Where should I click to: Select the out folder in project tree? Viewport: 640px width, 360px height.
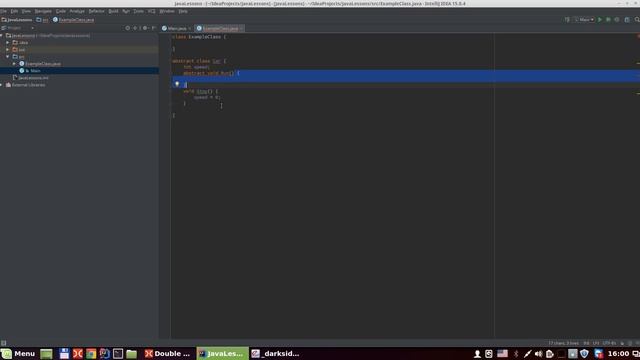point(79,49)
